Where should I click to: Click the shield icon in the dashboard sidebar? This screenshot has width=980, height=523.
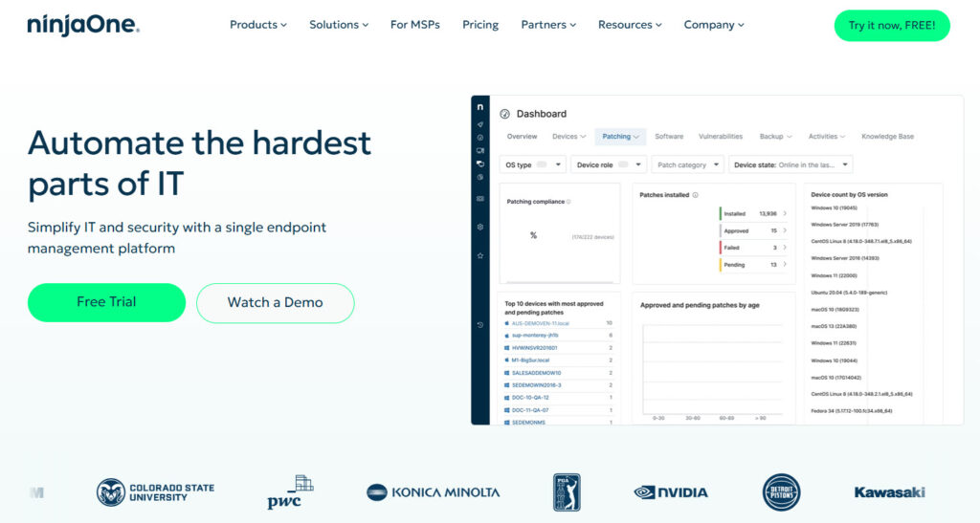click(x=480, y=163)
